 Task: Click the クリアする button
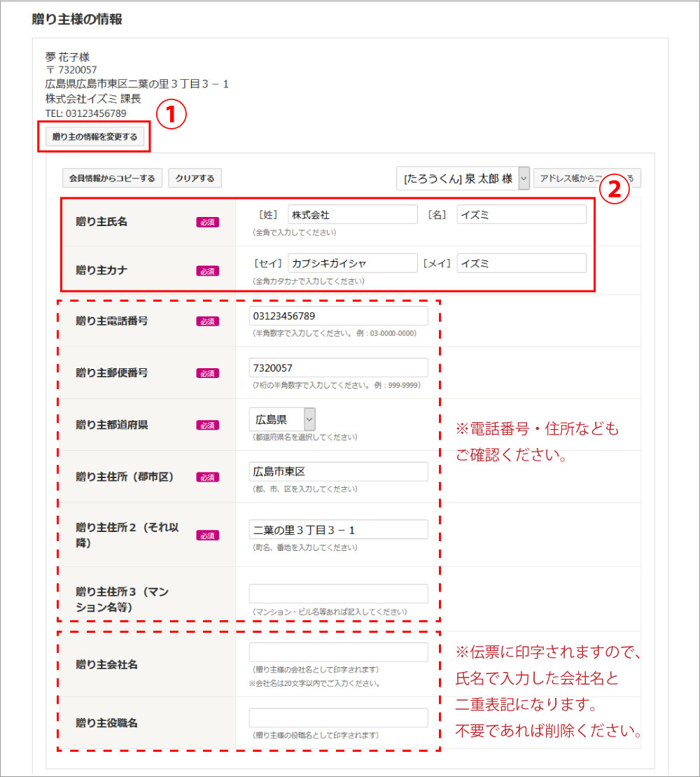[x=195, y=178]
